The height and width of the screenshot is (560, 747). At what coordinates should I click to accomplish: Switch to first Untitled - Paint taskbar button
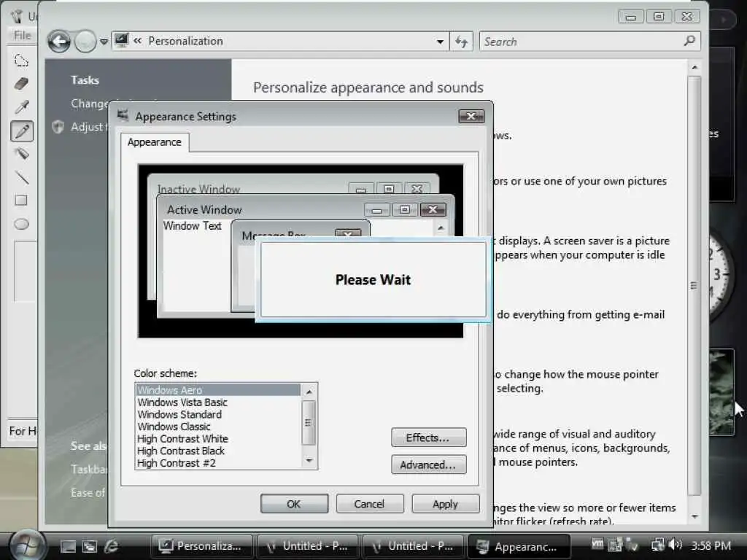309,545
